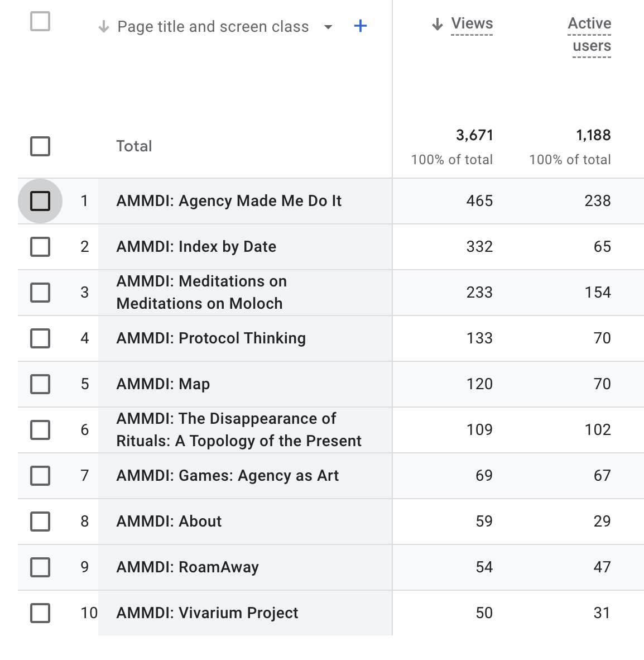Sort by the Active users column header
The width and height of the screenshot is (644, 660).
click(589, 35)
